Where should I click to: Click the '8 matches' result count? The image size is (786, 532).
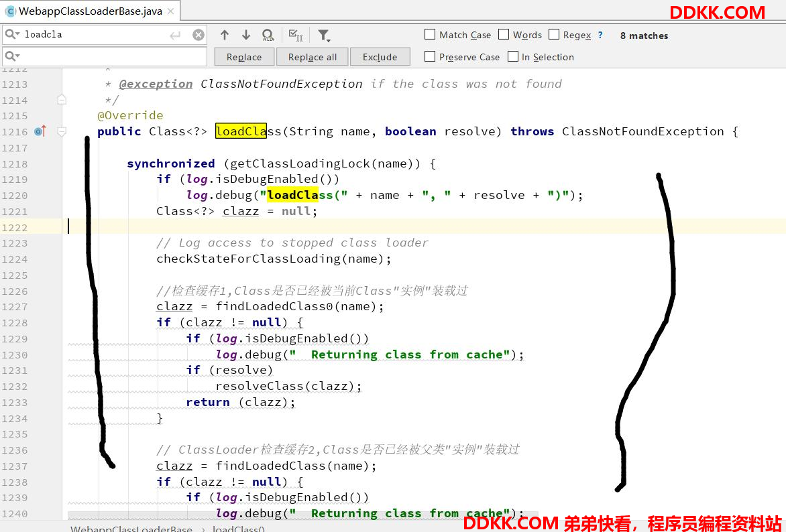pyautogui.click(x=644, y=36)
